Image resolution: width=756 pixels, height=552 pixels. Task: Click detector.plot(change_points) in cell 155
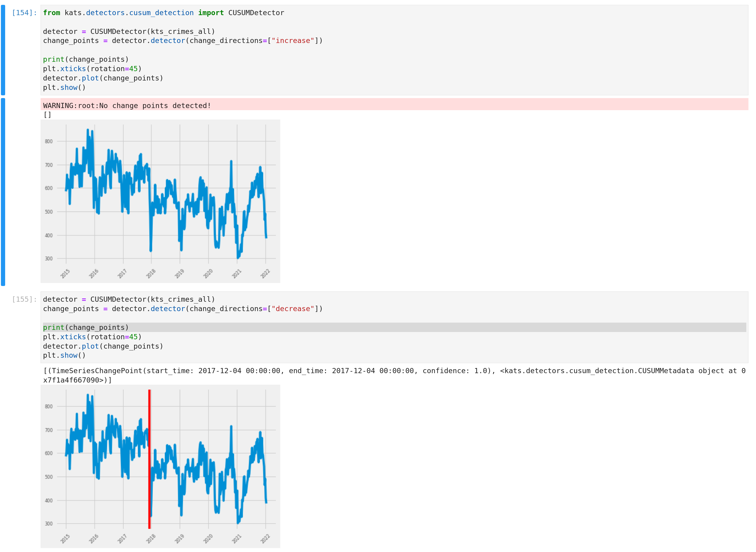(x=103, y=347)
